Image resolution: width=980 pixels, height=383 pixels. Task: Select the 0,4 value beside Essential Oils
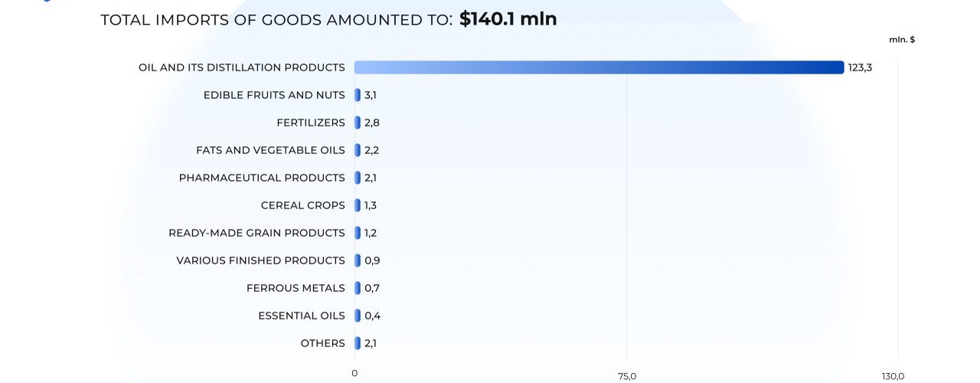[372, 316]
